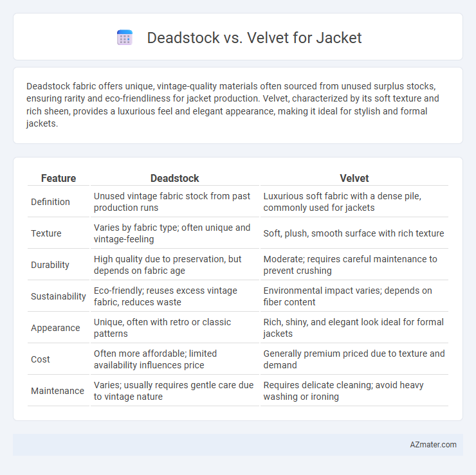
Task: Select the Deadstock column header
Action: pyautogui.click(x=174, y=178)
